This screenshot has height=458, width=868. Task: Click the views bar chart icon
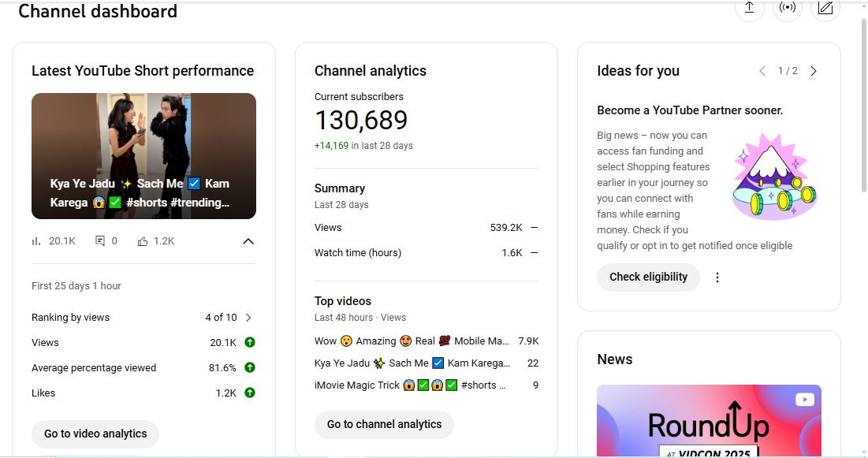(x=36, y=241)
